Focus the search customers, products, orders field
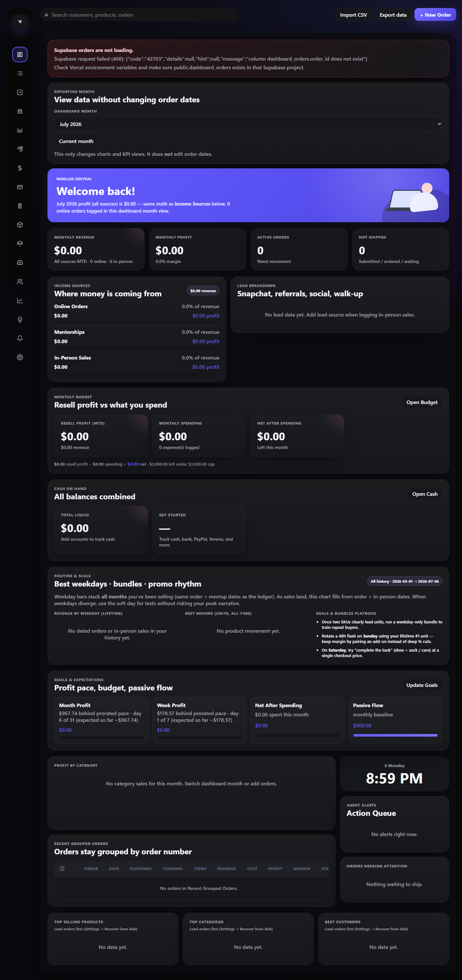Screen dimensions: 462x980 point(140,15)
